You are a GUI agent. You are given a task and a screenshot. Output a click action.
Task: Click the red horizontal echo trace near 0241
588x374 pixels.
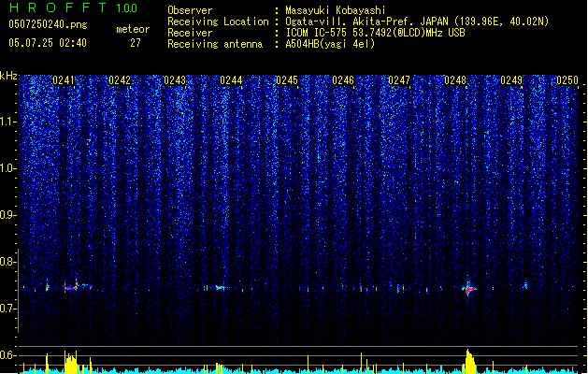[70, 288]
